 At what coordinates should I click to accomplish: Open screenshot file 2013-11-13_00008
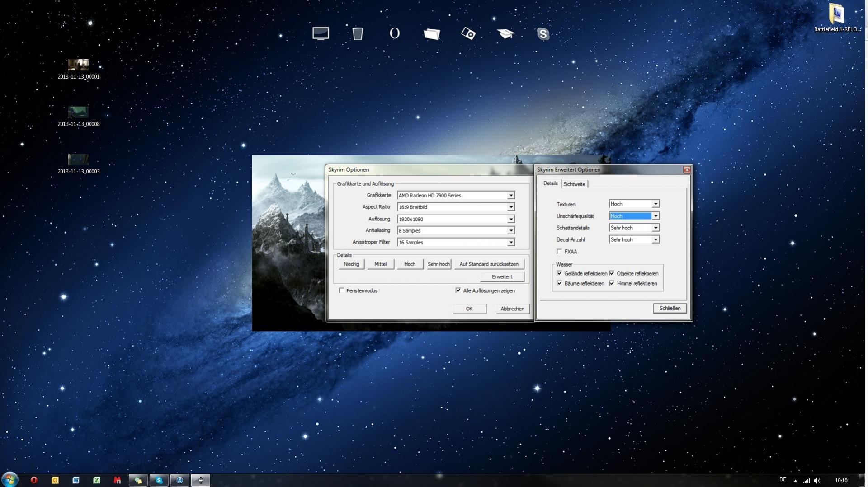click(x=78, y=117)
